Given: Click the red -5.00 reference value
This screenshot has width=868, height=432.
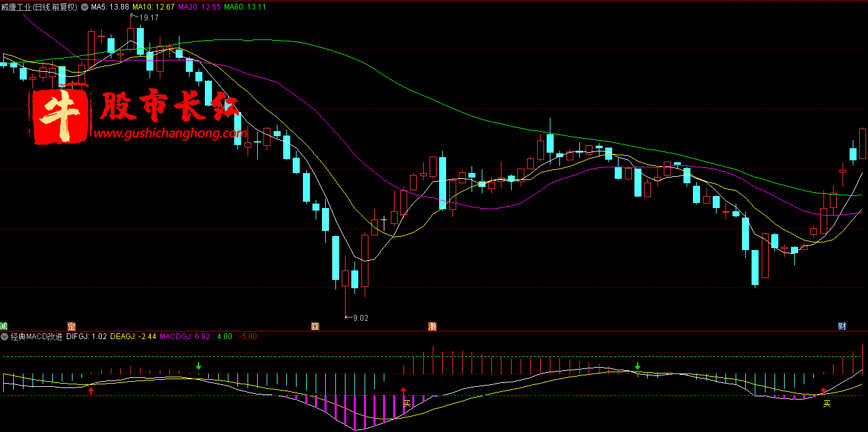Looking at the screenshot, I should coord(248,337).
